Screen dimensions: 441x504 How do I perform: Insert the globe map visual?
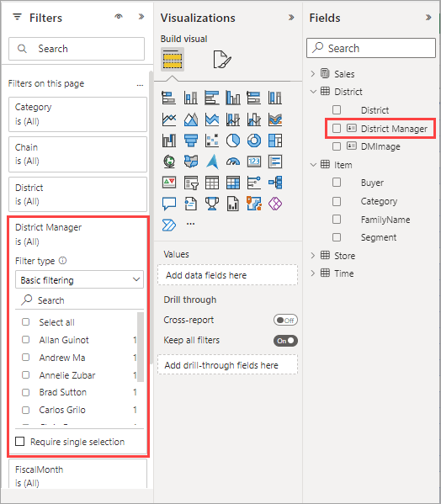(169, 162)
